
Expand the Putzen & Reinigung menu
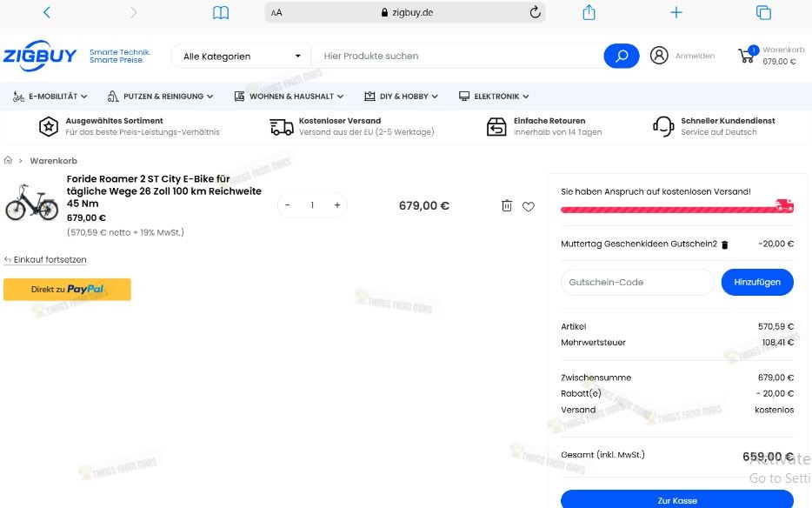point(160,97)
